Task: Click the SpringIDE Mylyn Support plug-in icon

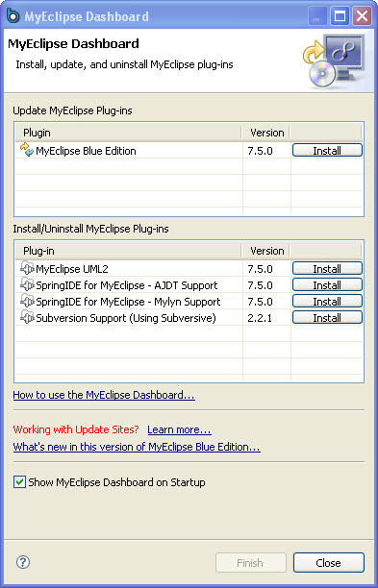Action: [x=27, y=302]
